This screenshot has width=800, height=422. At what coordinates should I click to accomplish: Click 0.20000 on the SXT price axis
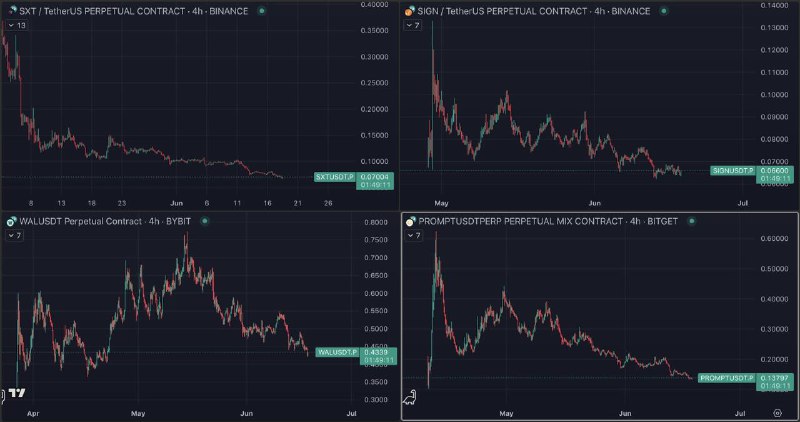coord(375,109)
